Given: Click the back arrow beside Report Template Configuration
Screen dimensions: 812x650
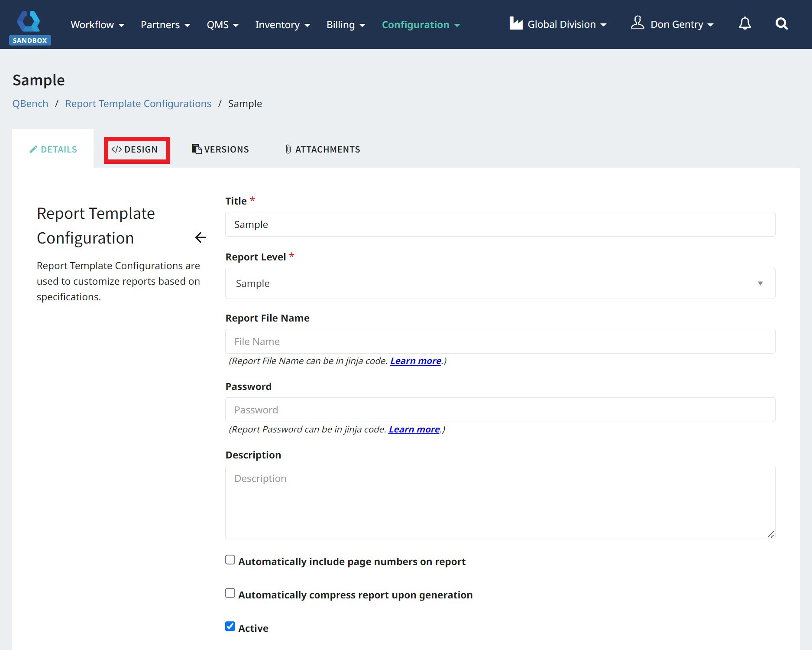Looking at the screenshot, I should coord(201,237).
